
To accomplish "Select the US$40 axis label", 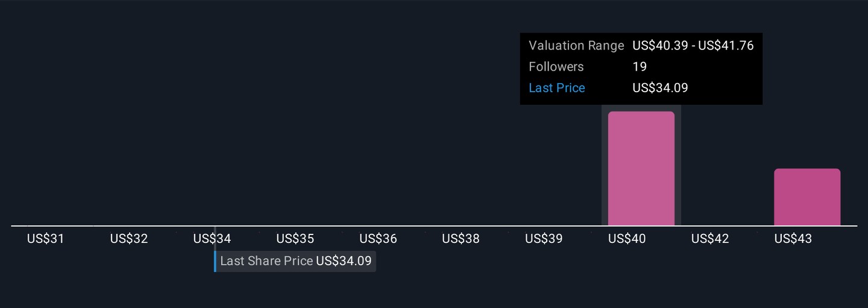I will 627,239.
